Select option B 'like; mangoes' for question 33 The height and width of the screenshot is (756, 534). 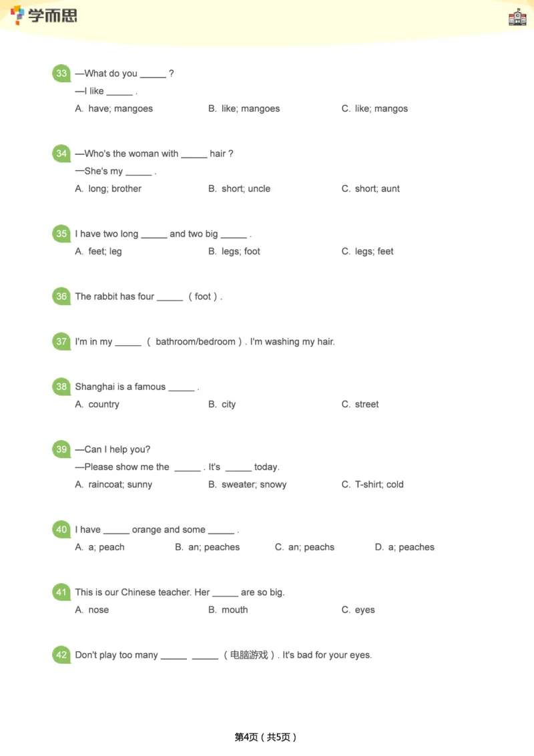coord(244,109)
